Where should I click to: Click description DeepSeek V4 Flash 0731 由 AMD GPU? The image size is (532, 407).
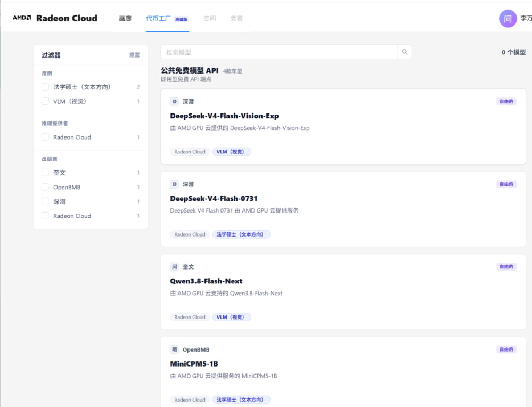[234, 210]
